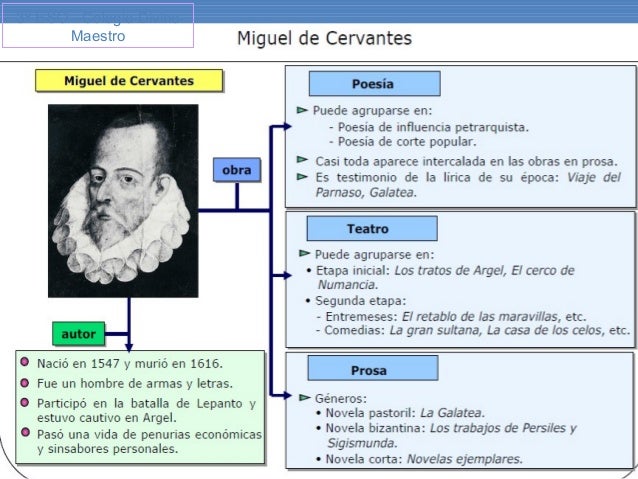Click the 'Géneros:' text

pyautogui.click(x=341, y=398)
